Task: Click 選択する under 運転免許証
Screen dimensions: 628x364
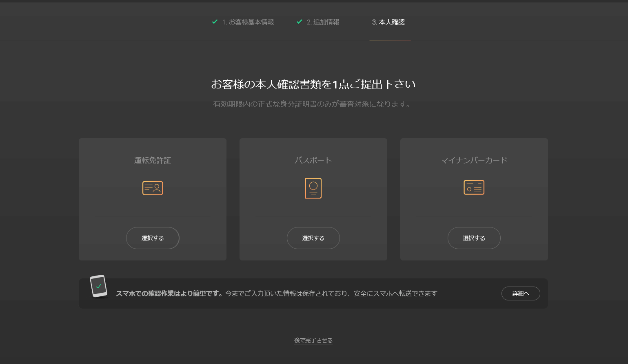Action: (153, 238)
